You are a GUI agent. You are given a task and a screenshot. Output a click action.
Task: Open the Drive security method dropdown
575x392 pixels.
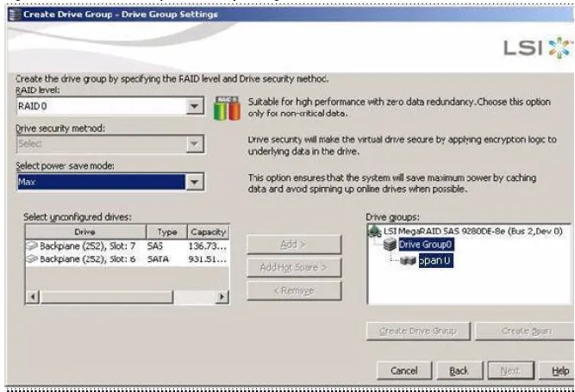tap(196, 145)
